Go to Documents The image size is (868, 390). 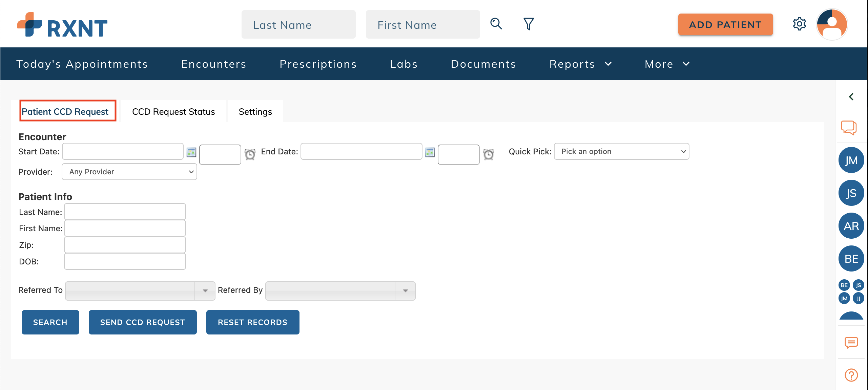pos(483,64)
